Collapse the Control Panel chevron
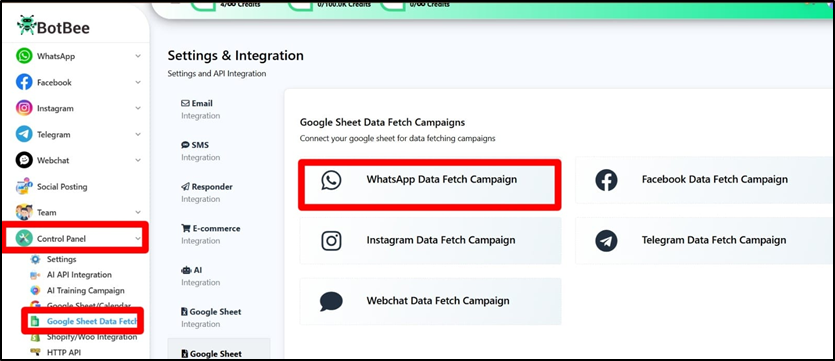 (x=138, y=239)
